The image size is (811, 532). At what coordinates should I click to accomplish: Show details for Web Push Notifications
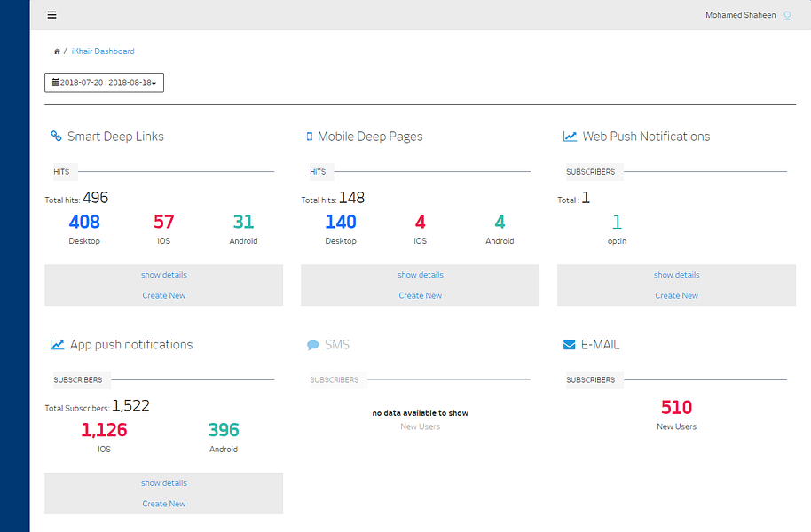tap(676, 275)
